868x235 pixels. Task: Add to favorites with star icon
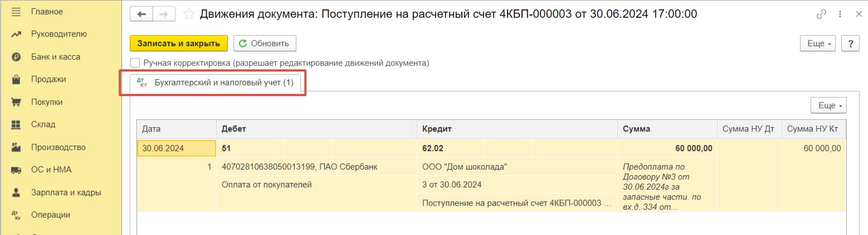click(189, 14)
